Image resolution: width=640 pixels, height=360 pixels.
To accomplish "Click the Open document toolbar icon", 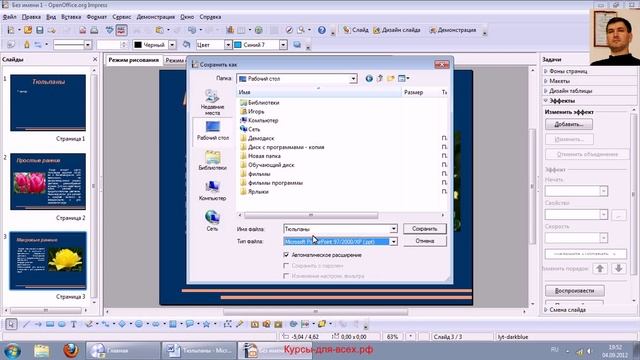I will [28, 30].
